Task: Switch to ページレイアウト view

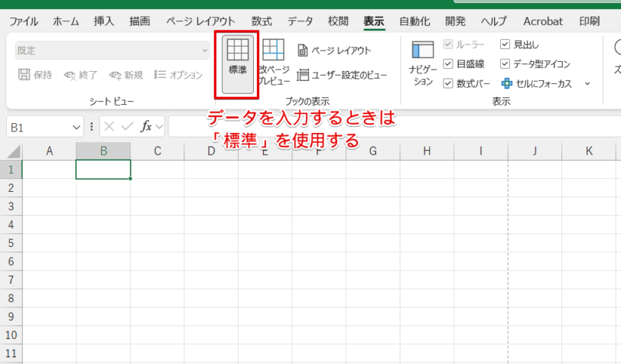Action: (334, 50)
